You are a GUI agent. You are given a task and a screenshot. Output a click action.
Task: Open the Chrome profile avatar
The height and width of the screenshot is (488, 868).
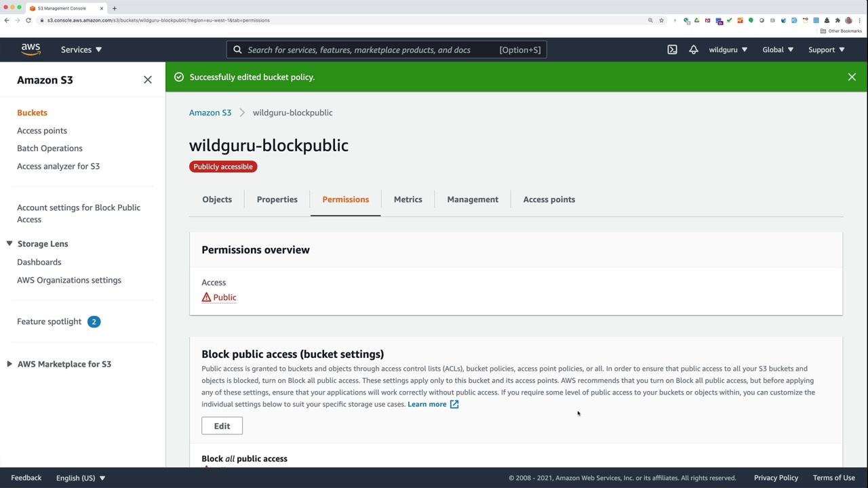[x=848, y=20]
